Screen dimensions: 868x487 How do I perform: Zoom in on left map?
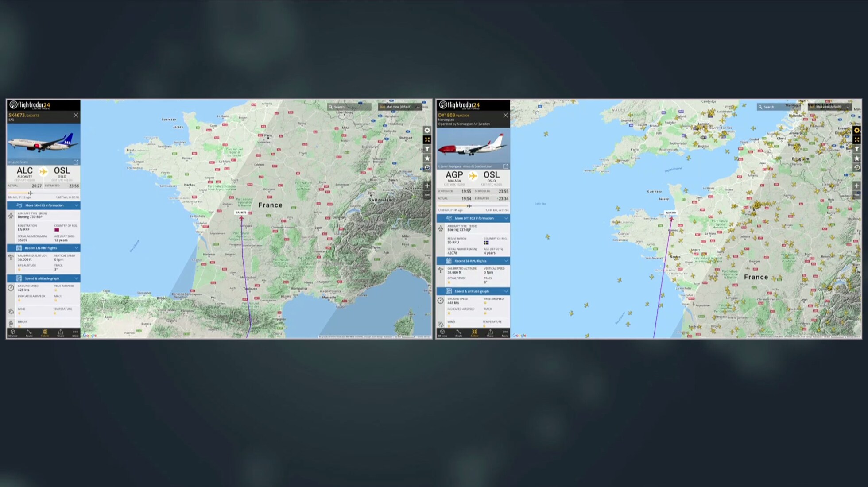tap(427, 186)
